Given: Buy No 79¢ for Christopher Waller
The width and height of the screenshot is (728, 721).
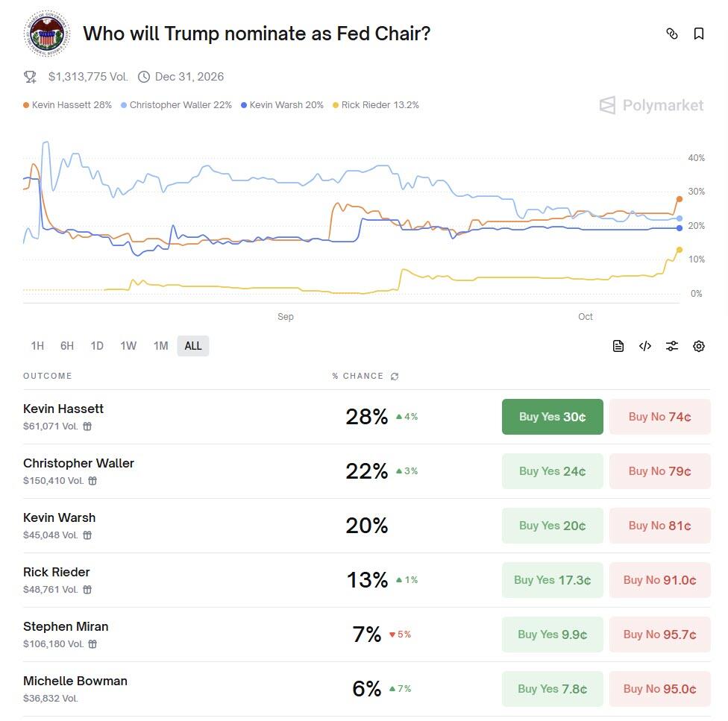Looking at the screenshot, I should coord(659,471).
